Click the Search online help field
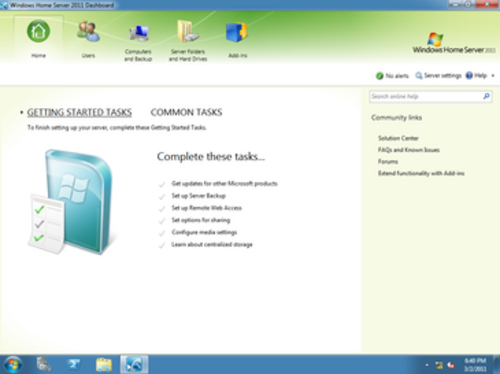Viewport: 500px width, 374px height. pos(426,96)
